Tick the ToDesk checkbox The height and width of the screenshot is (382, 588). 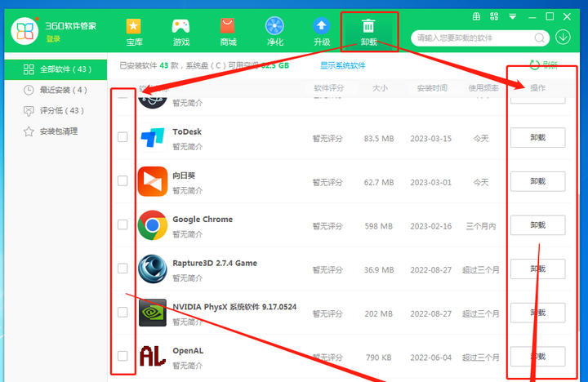[122, 137]
